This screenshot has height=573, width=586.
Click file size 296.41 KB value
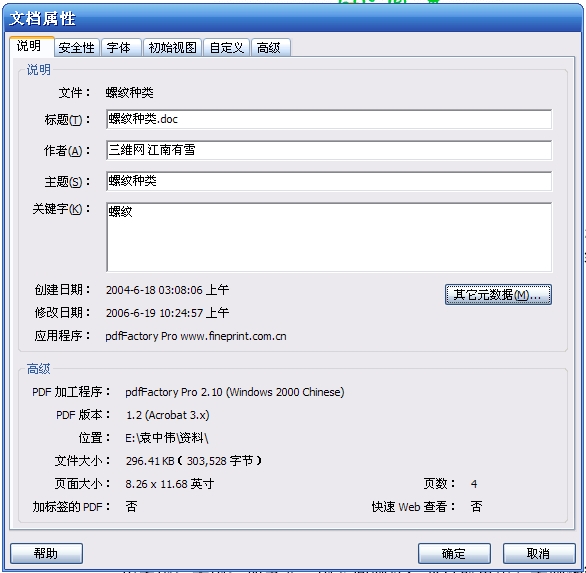tap(193, 461)
